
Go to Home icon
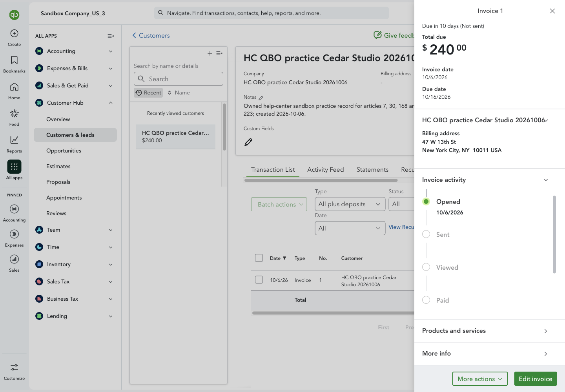coord(14,87)
